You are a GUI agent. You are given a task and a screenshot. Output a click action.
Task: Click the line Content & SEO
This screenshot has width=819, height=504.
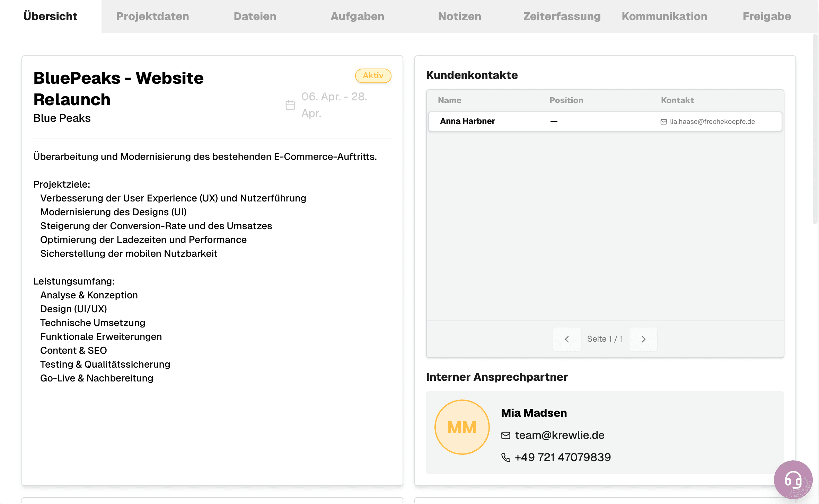tap(73, 351)
